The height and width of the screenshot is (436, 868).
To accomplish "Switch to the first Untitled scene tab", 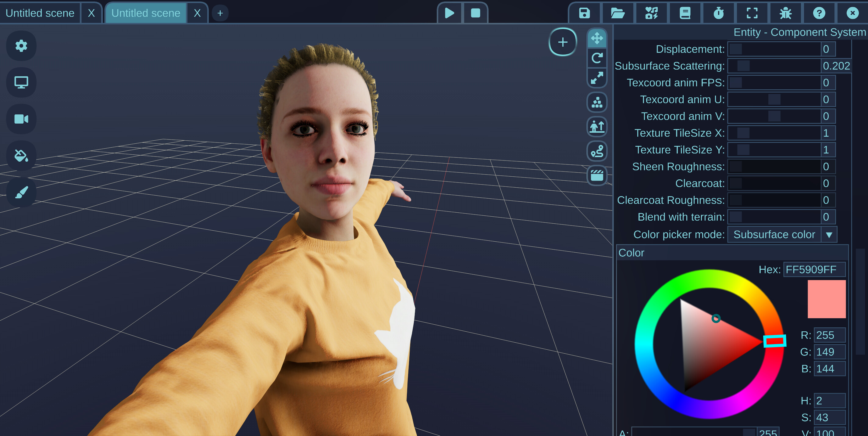I will (x=40, y=13).
